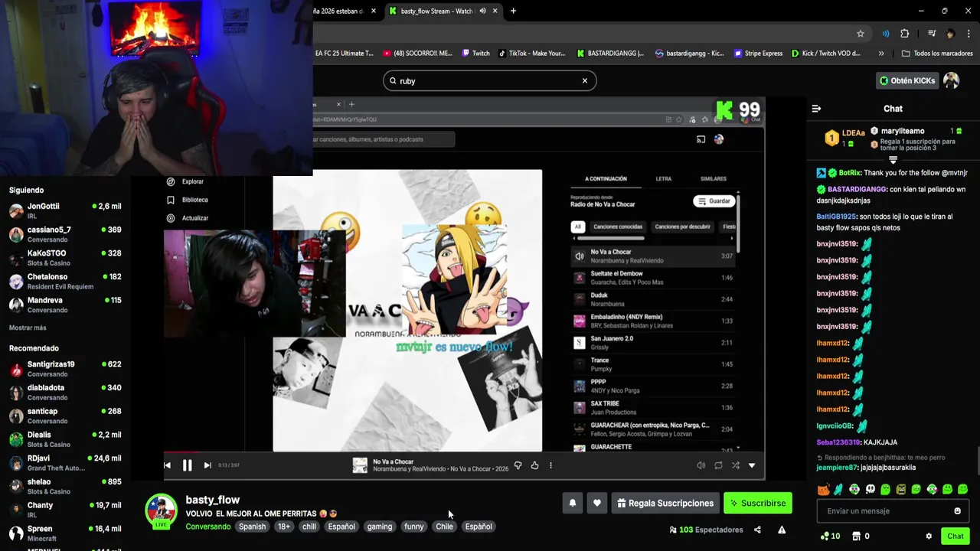Open the SIMILARES tab in player
Screen dimensions: 980x551
(x=714, y=179)
